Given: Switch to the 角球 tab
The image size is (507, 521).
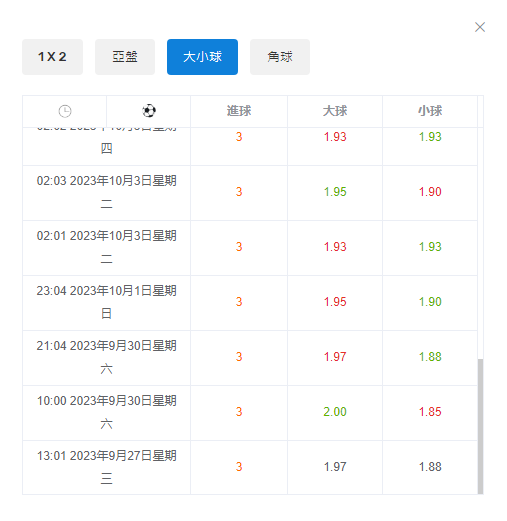Looking at the screenshot, I should [x=280, y=57].
